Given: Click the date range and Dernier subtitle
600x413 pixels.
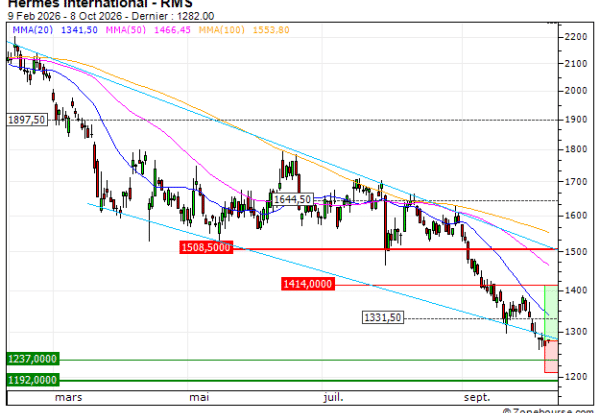Looking at the screenshot, I should (111, 16).
